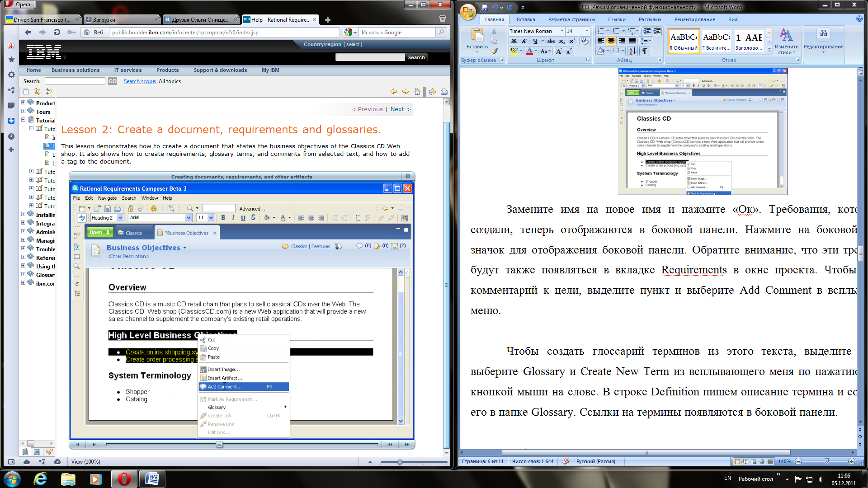Click the Cut scissors icon in Word ribbon
The width and height of the screenshot is (868, 488).
(x=494, y=31)
